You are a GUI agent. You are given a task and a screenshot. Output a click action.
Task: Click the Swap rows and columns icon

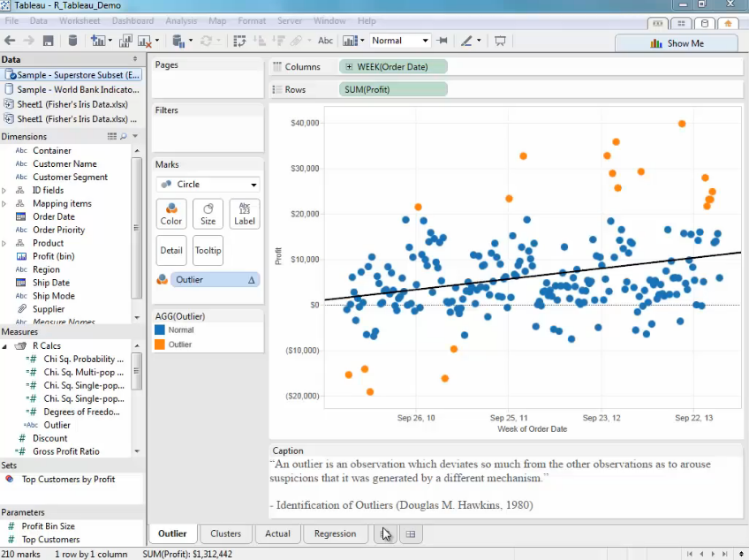tap(239, 41)
